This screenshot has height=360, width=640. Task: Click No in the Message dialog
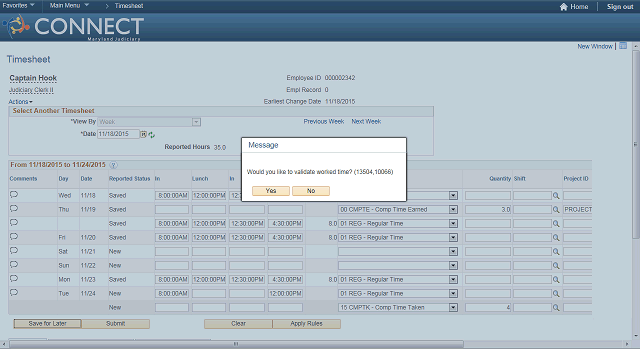tap(311, 191)
